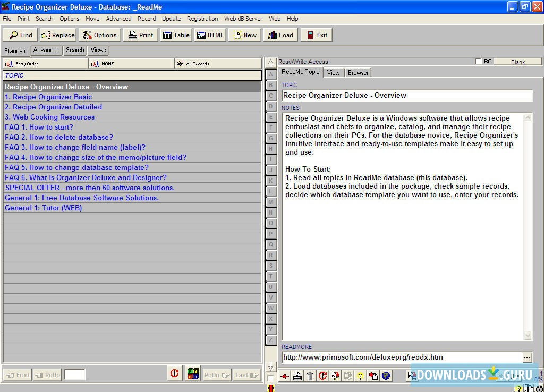This screenshot has width=544, height=392.
Task: Switch to the Browser tab
Action: pyautogui.click(x=358, y=73)
